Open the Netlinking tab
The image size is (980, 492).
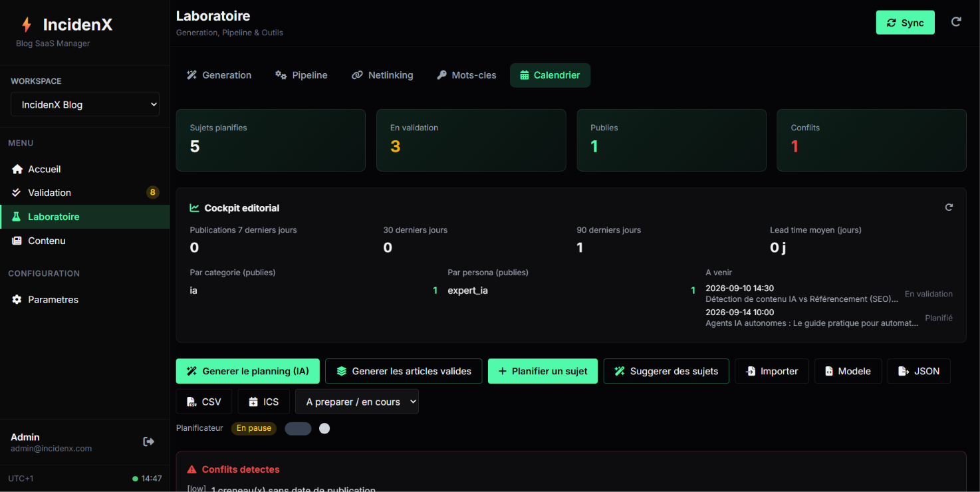pos(383,75)
